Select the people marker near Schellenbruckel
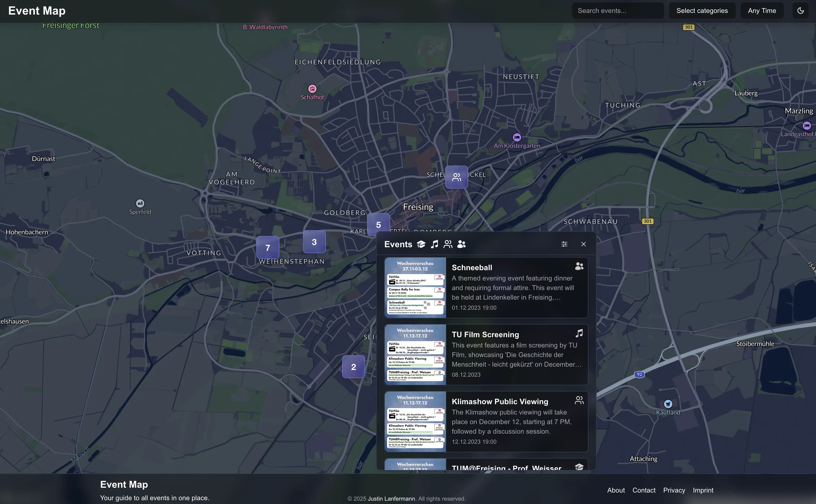 click(456, 177)
